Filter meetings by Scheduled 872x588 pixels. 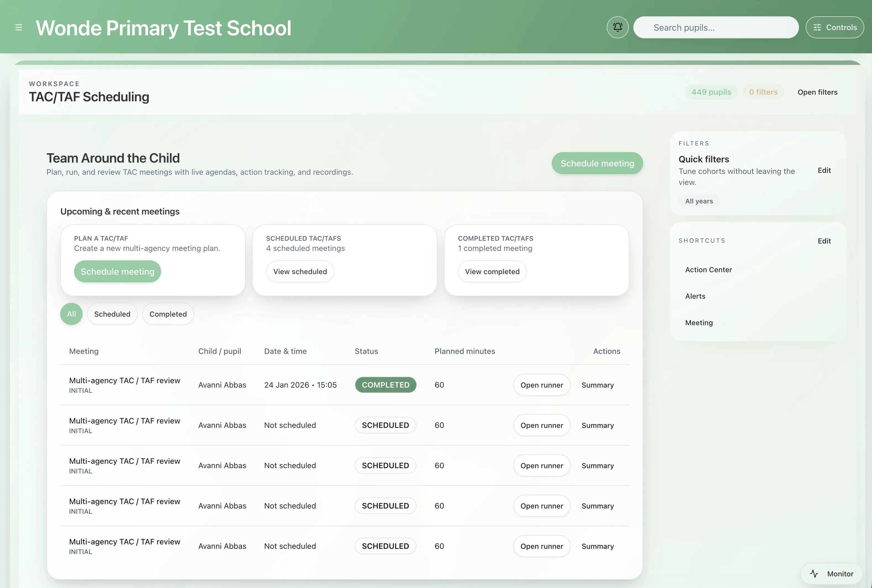[x=112, y=314]
